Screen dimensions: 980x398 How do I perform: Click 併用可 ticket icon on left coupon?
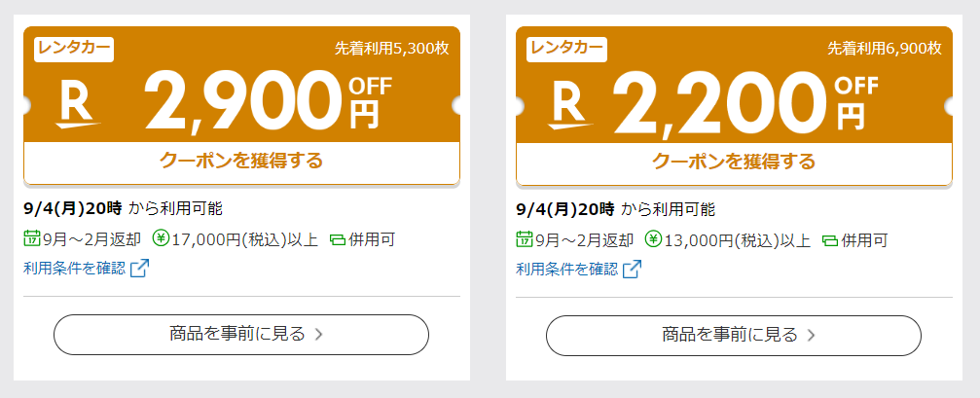pyautogui.click(x=338, y=240)
